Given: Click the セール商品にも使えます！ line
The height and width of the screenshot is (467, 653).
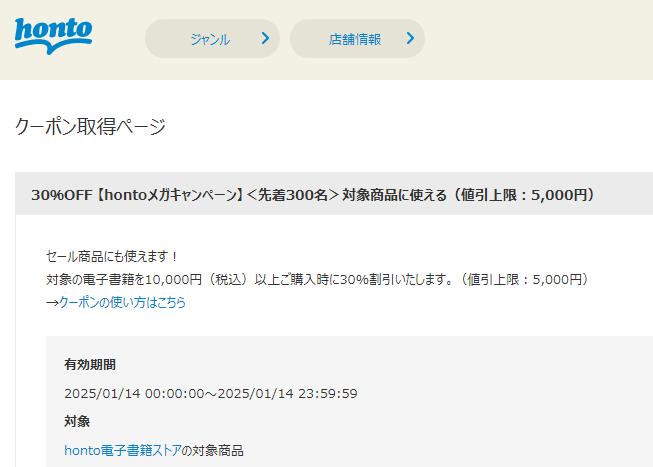Looking at the screenshot, I should [112, 256].
